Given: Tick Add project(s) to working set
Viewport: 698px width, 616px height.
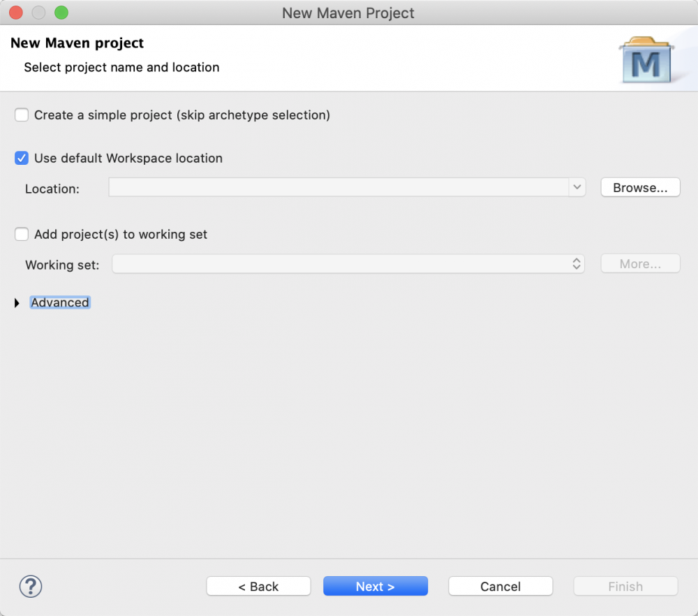Looking at the screenshot, I should (x=22, y=234).
